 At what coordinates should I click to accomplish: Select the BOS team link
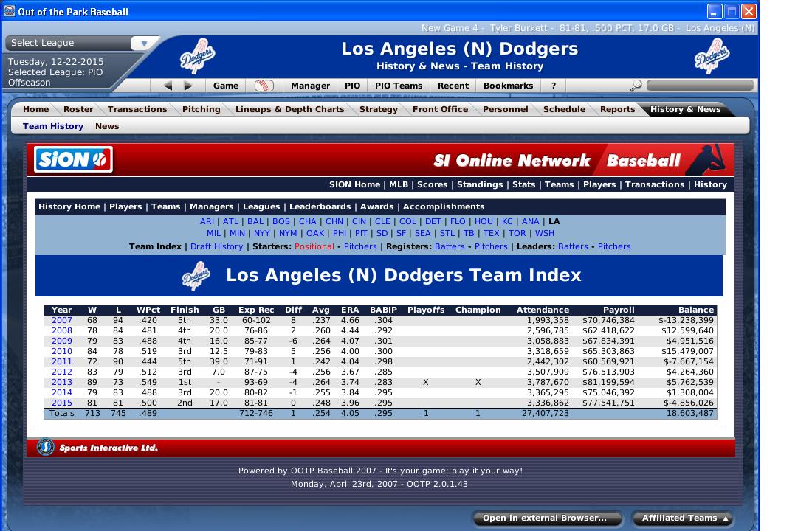[281, 221]
